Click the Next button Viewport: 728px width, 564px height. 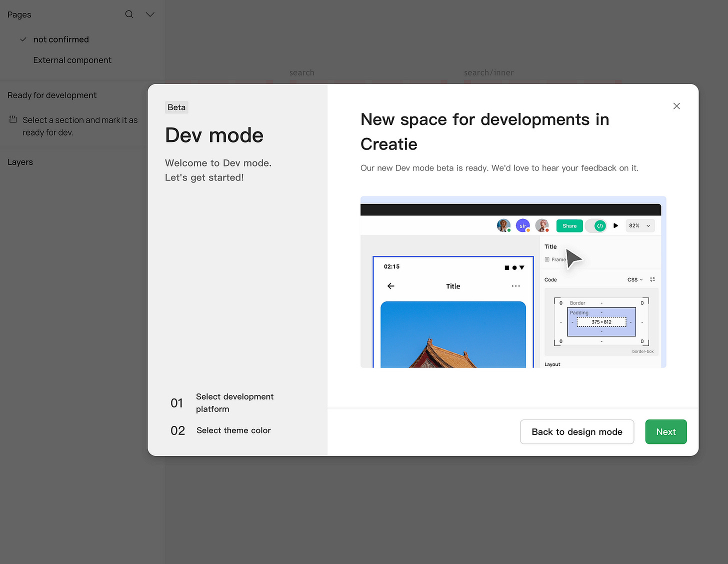tap(665, 431)
